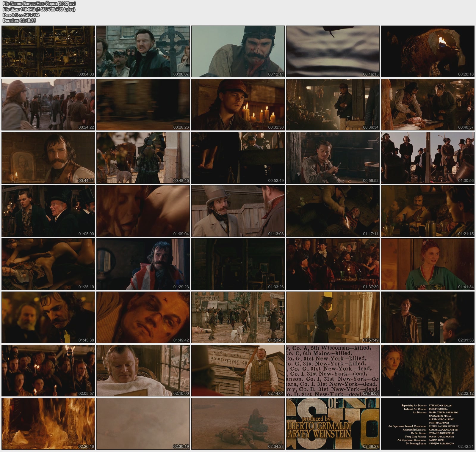Open the green kimono frame at 01:41:34

coord(428,264)
